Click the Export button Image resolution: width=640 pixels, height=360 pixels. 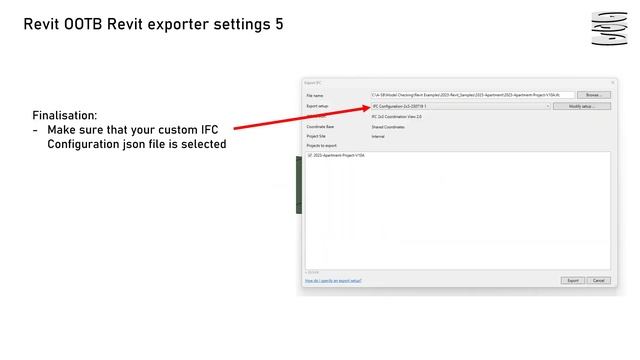point(573,280)
